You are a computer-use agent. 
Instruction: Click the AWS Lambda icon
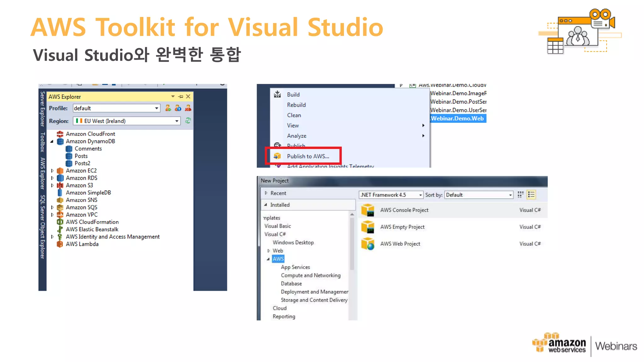click(x=60, y=244)
